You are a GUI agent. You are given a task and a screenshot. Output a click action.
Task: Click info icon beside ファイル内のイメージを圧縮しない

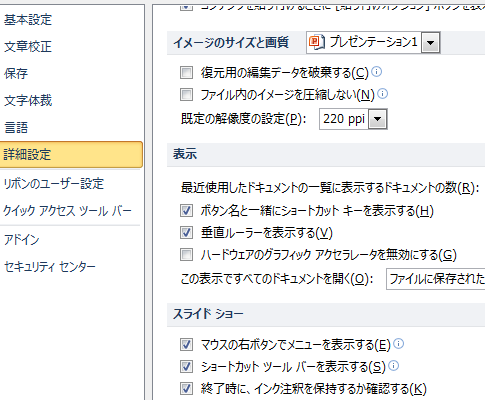[383, 94]
